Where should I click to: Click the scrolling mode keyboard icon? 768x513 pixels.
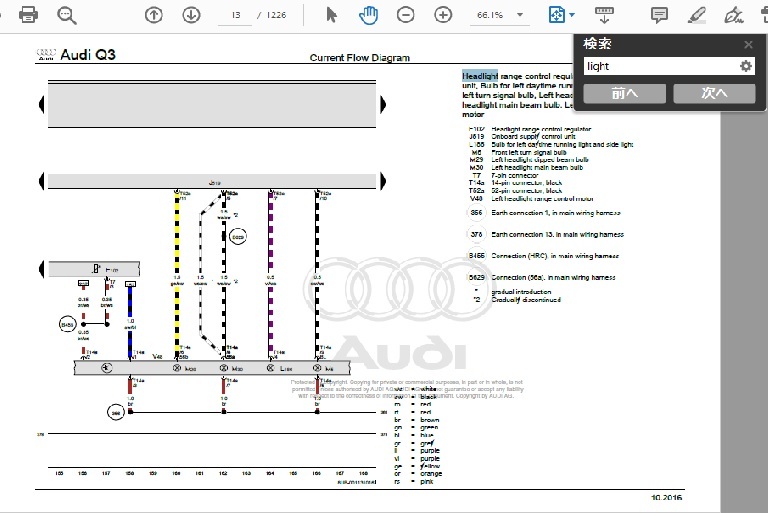tap(603, 15)
